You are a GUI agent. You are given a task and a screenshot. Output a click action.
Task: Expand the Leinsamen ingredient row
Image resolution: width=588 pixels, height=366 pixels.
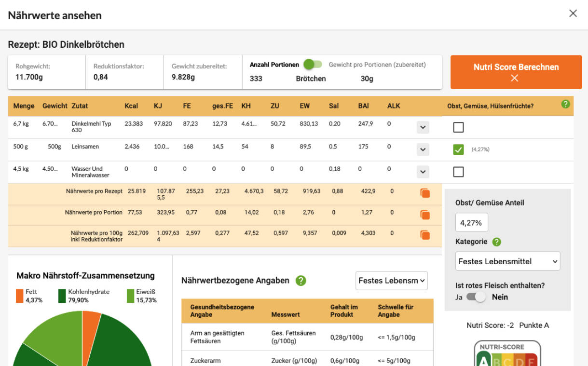(x=423, y=149)
